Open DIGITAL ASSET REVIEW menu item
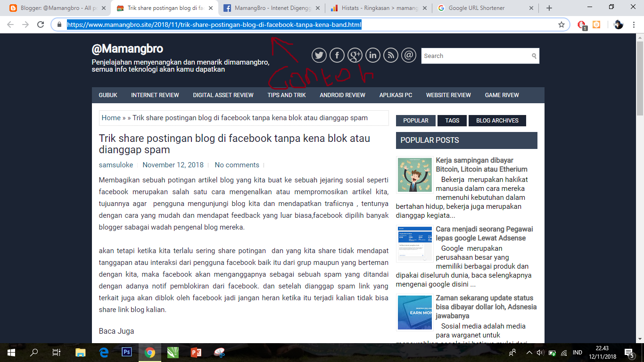The image size is (644, 362). (x=223, y=95)
